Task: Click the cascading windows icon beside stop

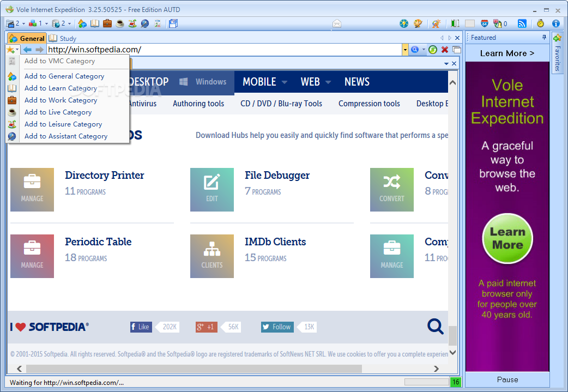Action: [x=457, y=50]
